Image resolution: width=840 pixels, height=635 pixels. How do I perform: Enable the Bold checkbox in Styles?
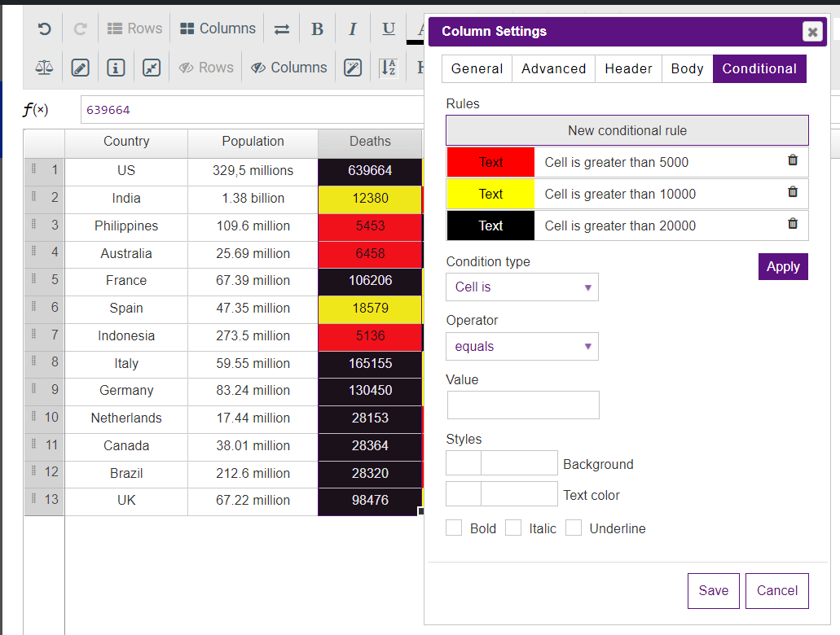[x=454, y=527]
